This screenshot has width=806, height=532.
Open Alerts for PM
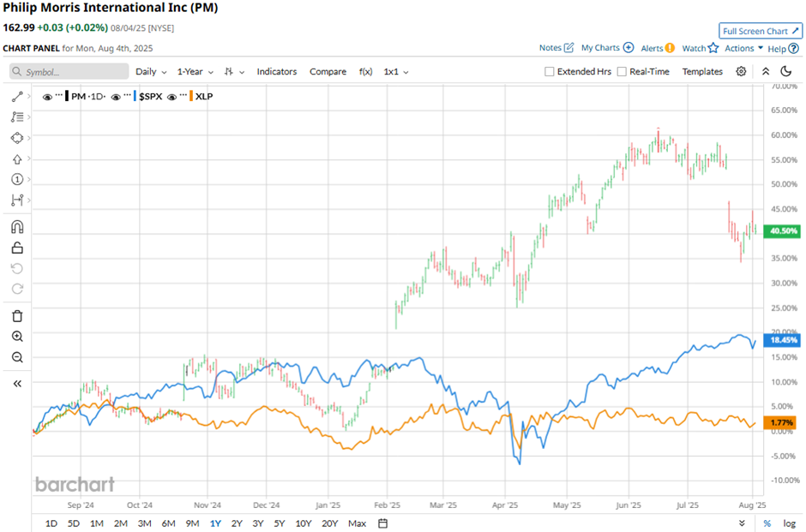coord(658,48)
